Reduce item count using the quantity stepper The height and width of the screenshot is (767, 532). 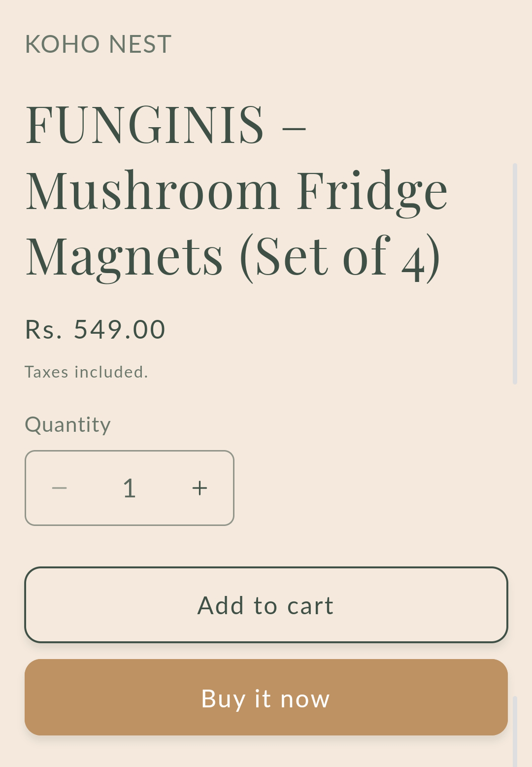(x=60, y=488)
